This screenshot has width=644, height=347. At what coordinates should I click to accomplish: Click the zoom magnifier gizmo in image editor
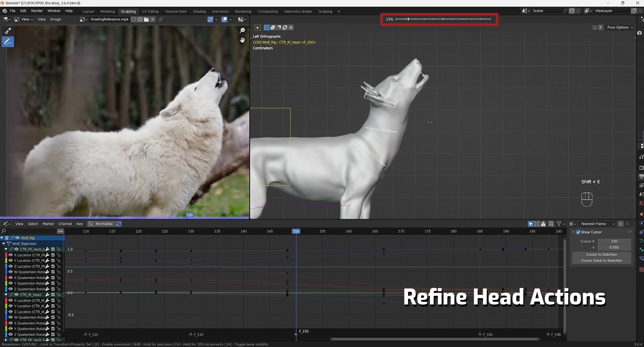coord(242,31)
